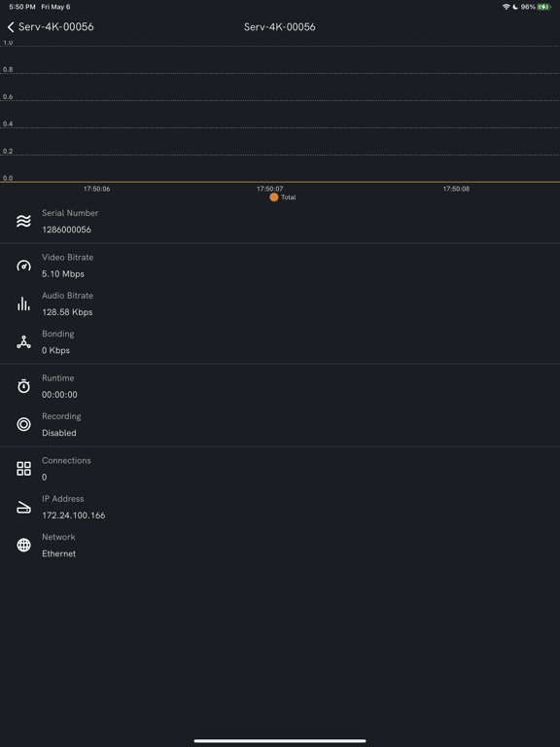Click the battery status icon
This screenshot has height=747, width=560.
pyautogui.click(x=543, y=7)
